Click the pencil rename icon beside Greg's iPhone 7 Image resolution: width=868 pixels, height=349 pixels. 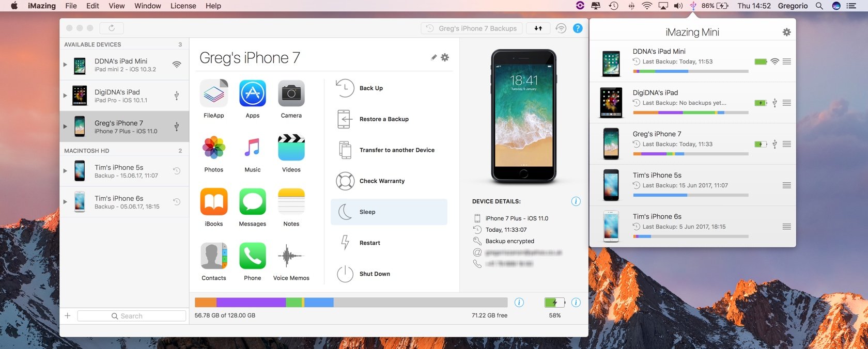point(434,57)
